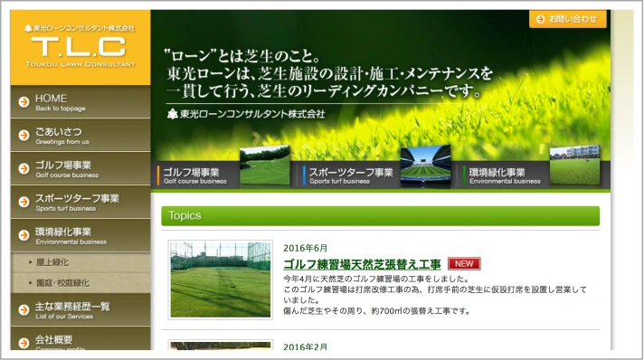Click the article line mentioning 約700㎡の張替え工事

[376, 311]
